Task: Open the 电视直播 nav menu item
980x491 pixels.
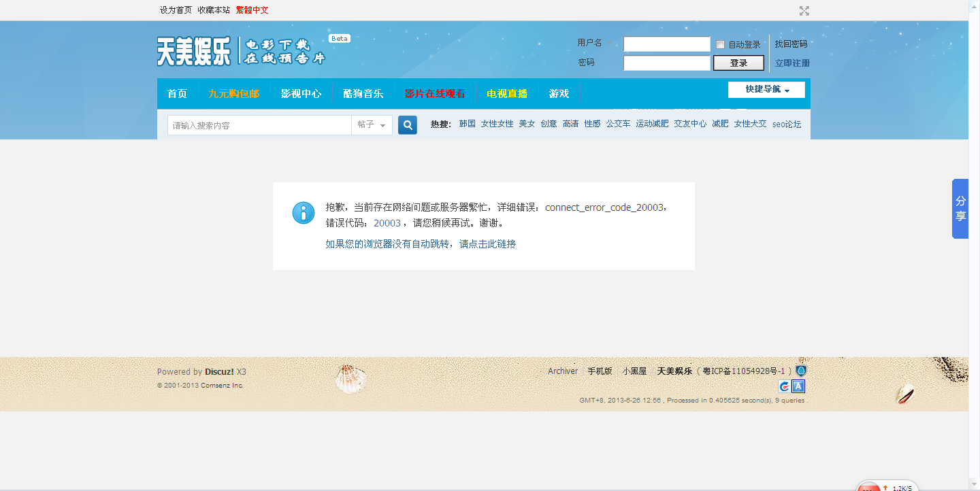Action: click(x=506, y=94)
